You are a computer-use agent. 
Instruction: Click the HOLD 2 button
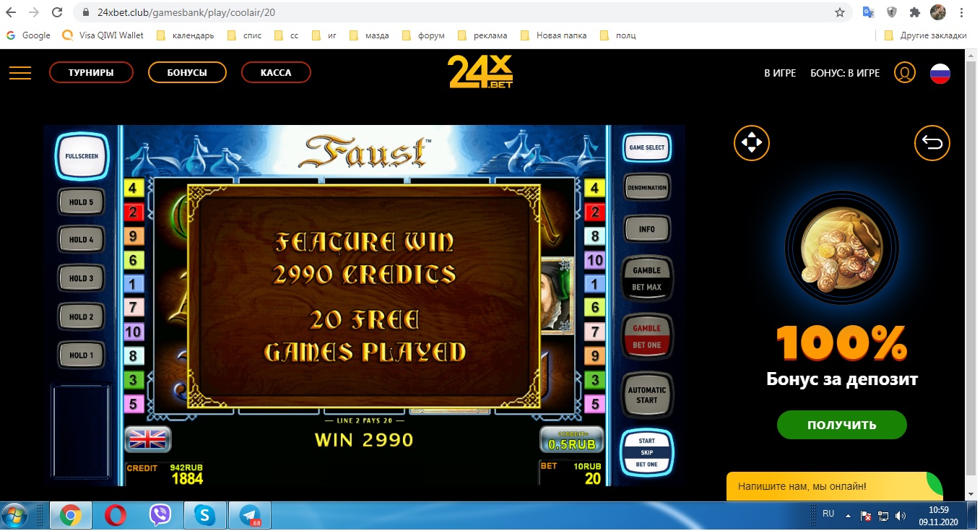coord(82,317)
